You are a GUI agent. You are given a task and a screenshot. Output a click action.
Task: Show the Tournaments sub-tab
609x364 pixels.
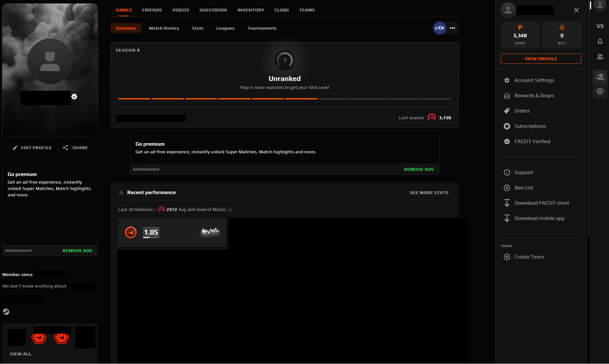coord(262,28)
